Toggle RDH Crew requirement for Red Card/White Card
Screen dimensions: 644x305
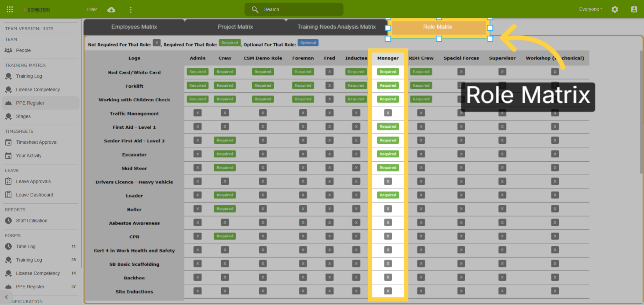pos(421,72)
